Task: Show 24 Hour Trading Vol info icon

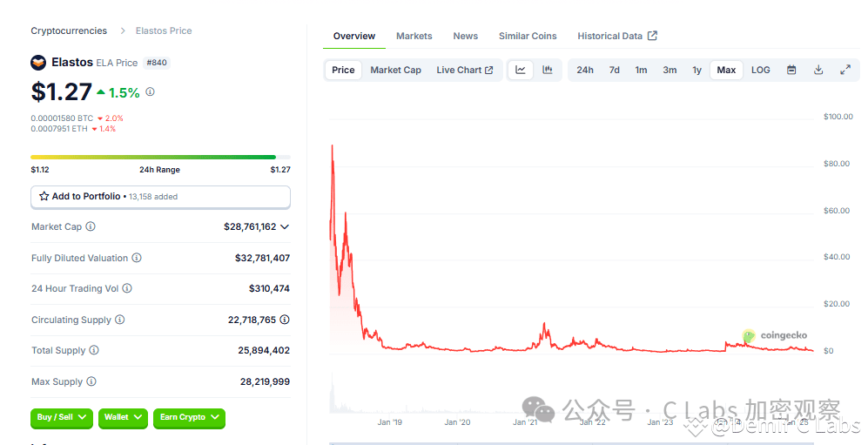Action: point(127,288)
